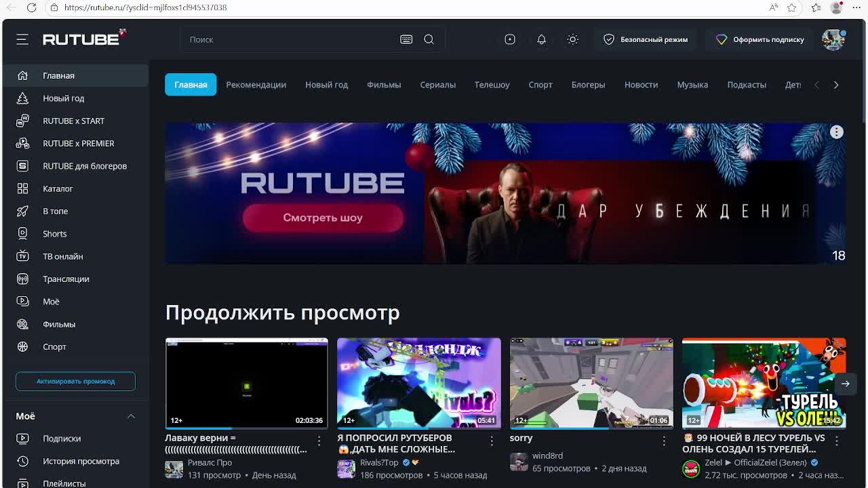This screenshot has width=868, height=488.
Task: Toggle light/dark theme sun icon
Action: click(573, 39)
